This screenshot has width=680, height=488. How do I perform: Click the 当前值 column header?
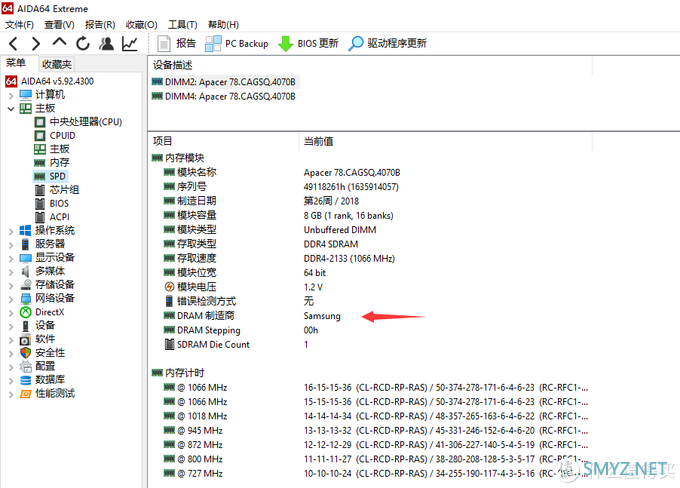(319, 141)
